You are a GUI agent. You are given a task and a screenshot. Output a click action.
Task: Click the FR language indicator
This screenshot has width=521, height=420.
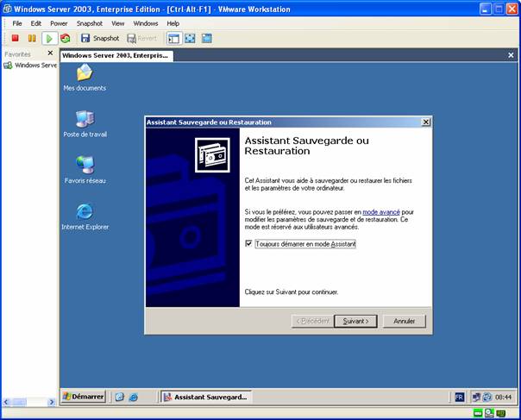[x=459, y=397]
